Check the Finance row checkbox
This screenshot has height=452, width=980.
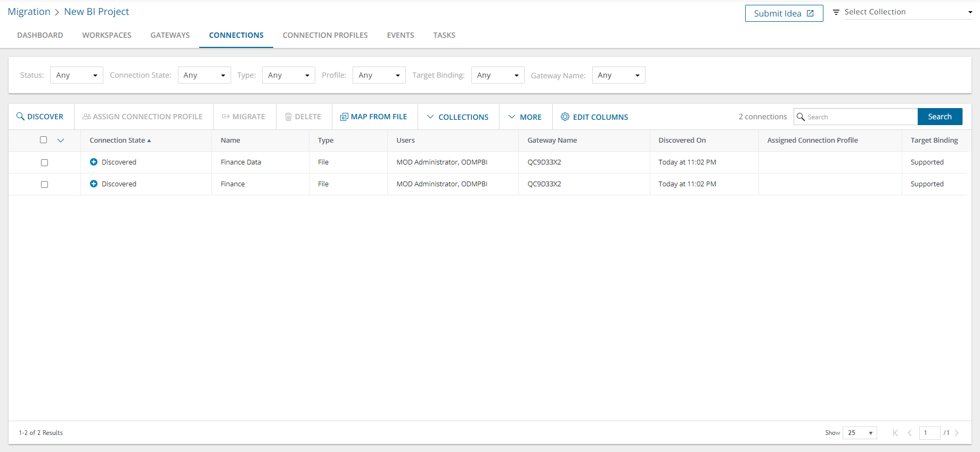click(45, 184)
